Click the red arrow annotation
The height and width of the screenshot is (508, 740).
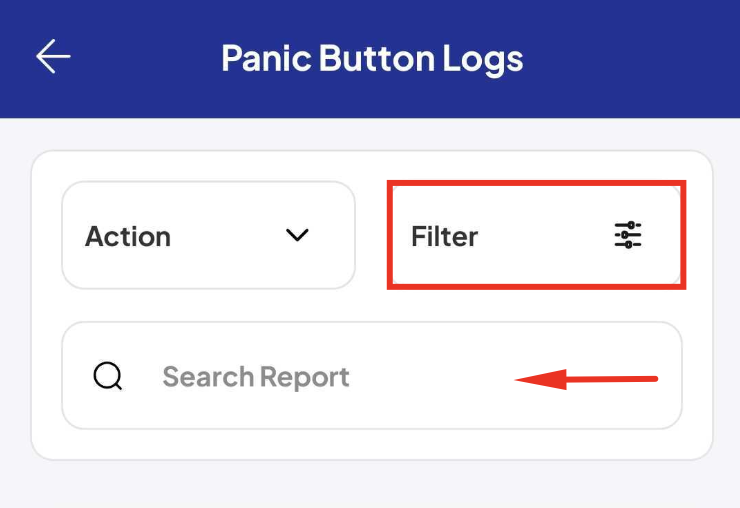[x=586, y=379]
